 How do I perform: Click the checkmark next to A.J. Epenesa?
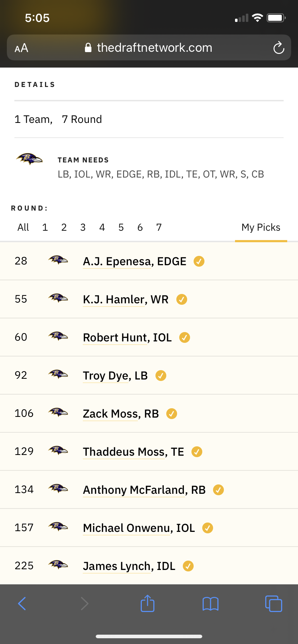point(199,261)
